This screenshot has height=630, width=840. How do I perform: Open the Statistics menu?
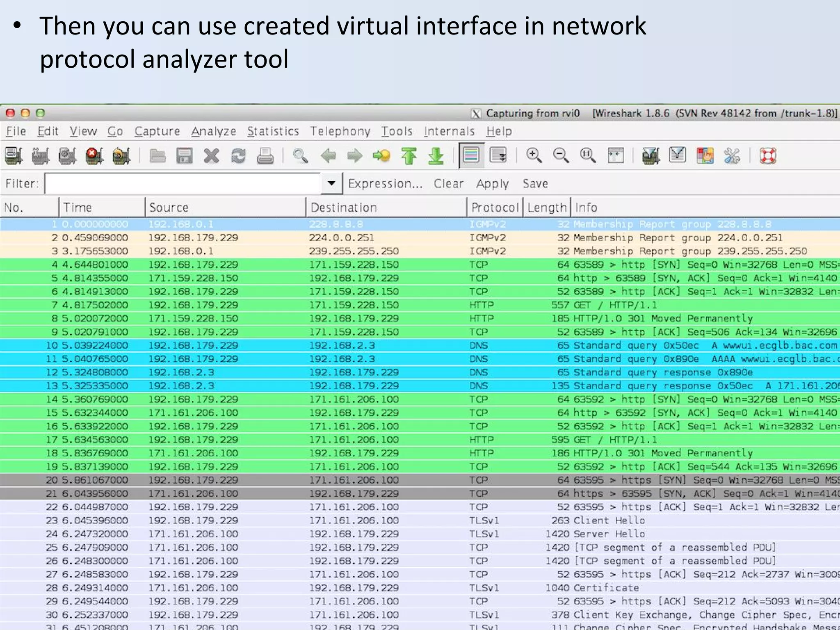click(273, 131)
